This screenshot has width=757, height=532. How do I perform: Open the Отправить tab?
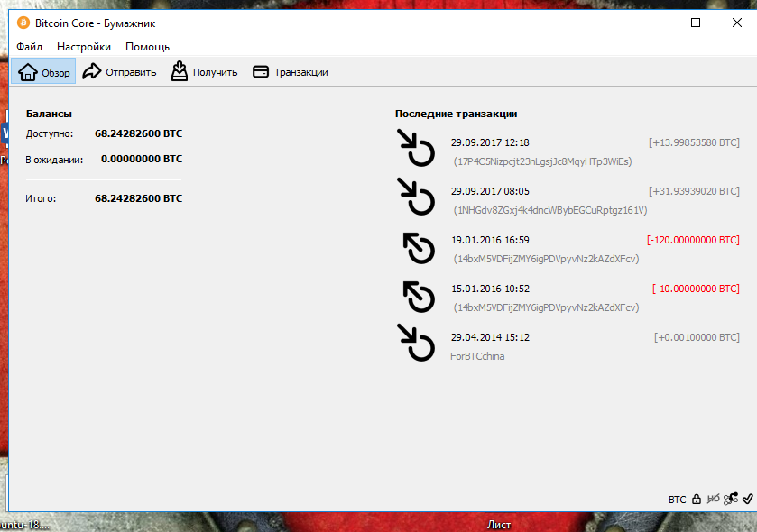119,72
